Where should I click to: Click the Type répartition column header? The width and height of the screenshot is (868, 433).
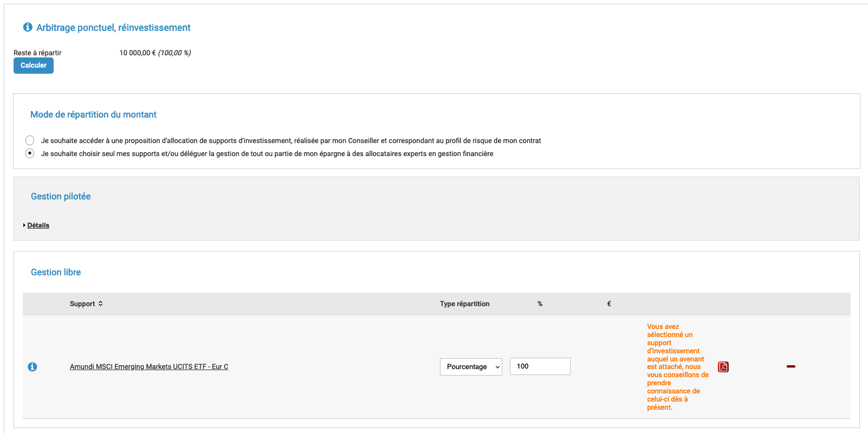tap(464, 303)
